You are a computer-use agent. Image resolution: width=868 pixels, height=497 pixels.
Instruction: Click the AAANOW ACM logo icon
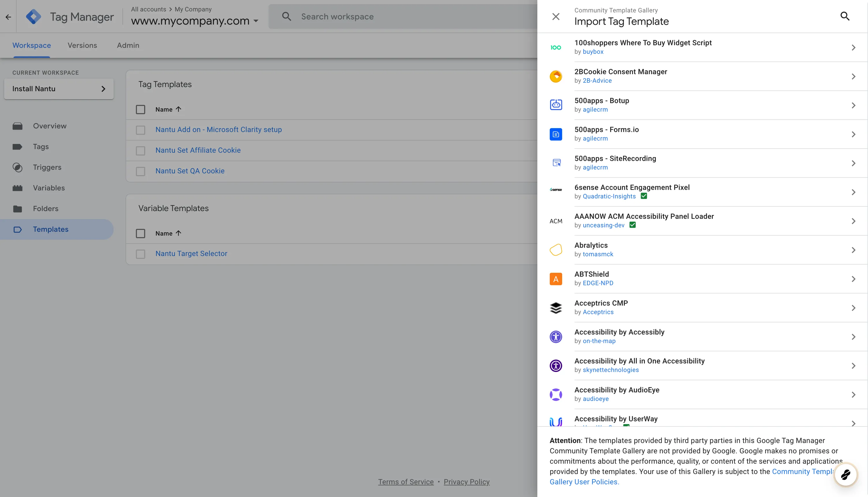click(556, 221)
